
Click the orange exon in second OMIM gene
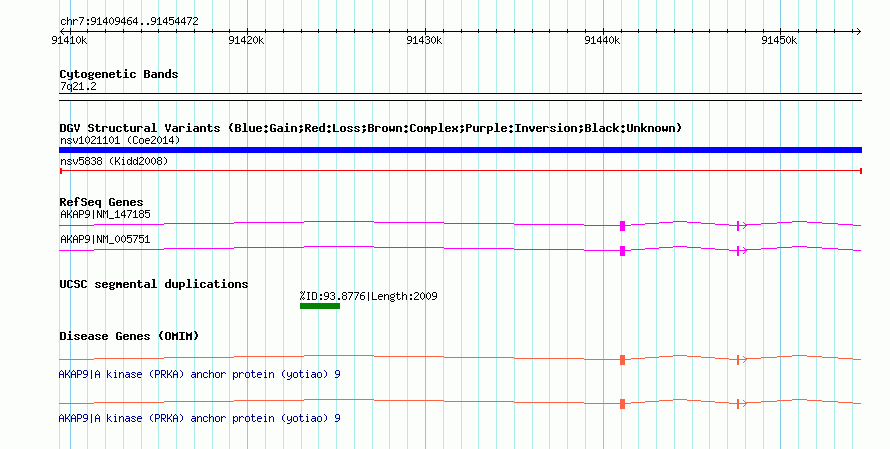(x=623, y=404)
